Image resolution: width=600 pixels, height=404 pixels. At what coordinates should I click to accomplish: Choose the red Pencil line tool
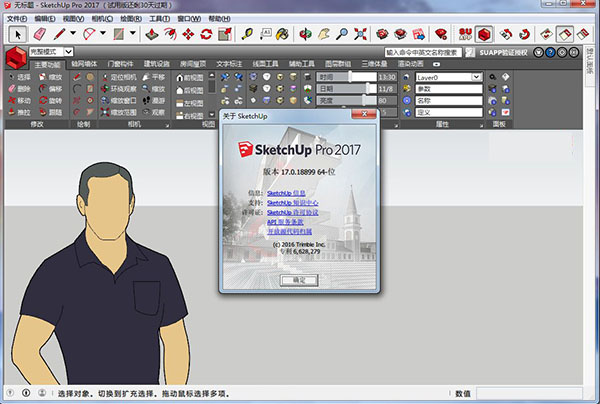[59, 34]
